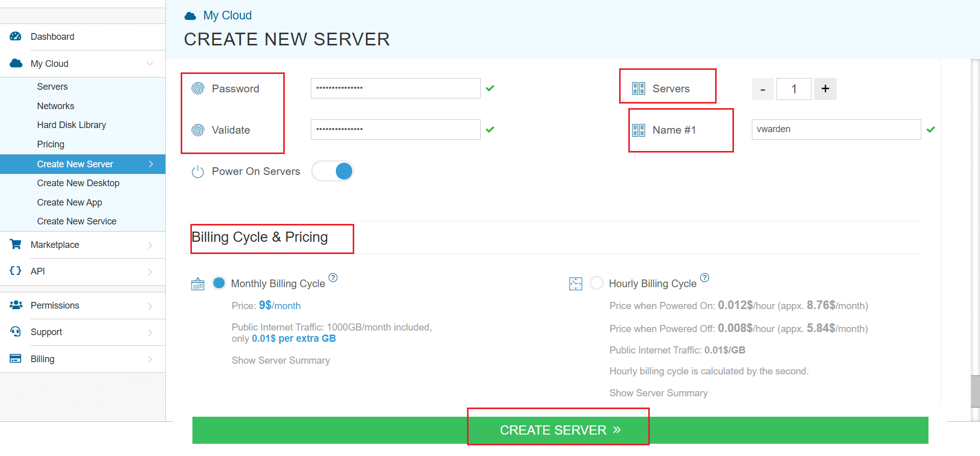Viewport: 980px width, 456px height.
Task: Click the server Name #1 input field
Action: (836, 130)
